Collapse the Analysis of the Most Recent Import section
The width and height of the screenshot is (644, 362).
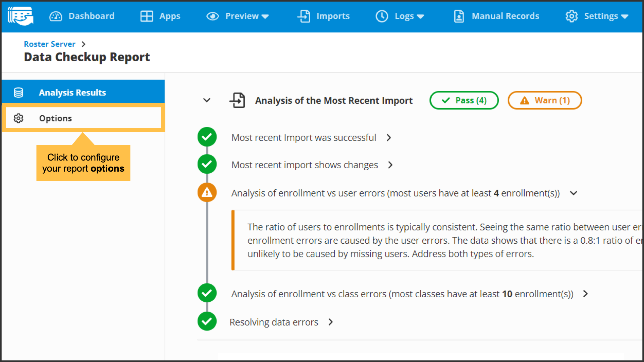point(207,100)
